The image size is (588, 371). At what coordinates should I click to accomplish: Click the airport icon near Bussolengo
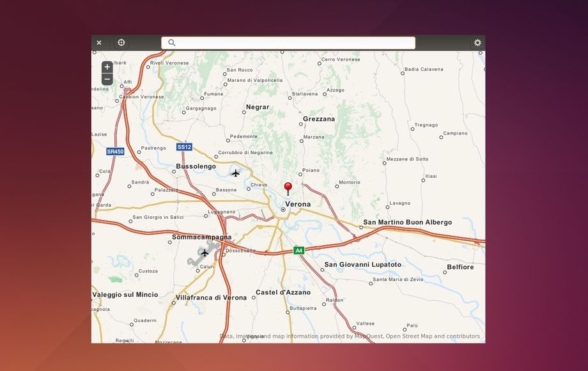(x=235, y=173)
